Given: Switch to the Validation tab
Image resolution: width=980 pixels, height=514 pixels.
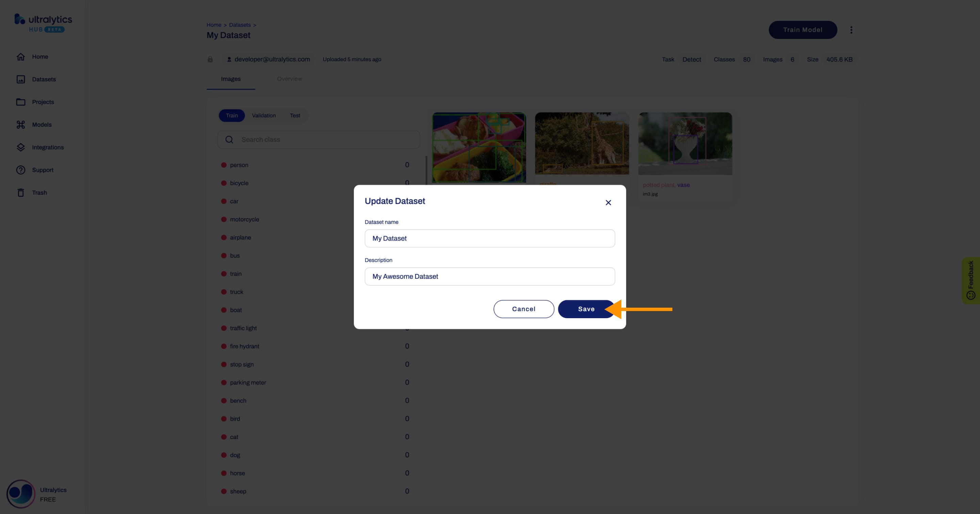Looking at the screenshot, I should tap(264, 115).
